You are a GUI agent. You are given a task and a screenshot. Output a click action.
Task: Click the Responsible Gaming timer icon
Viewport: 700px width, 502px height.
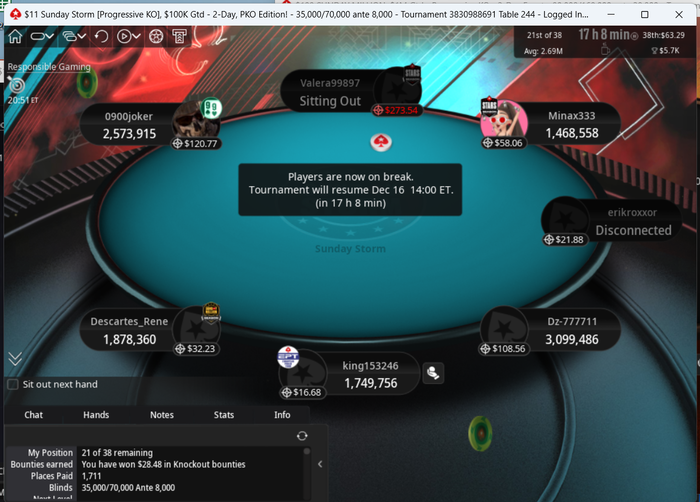(17, 85)
